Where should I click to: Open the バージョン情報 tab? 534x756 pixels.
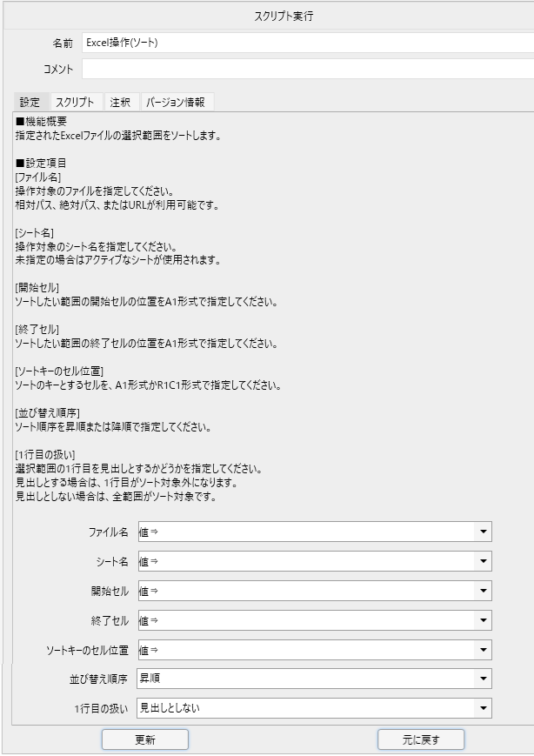point(176,102)
